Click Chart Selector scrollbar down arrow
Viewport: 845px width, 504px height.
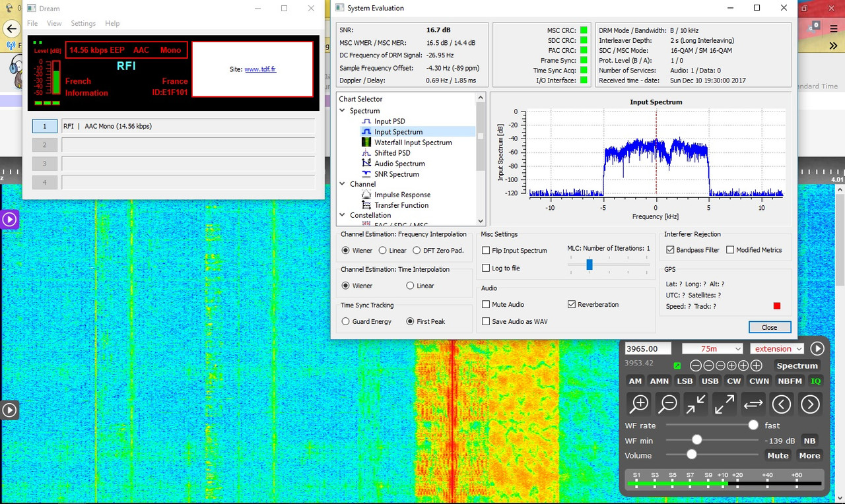[481, 221]
